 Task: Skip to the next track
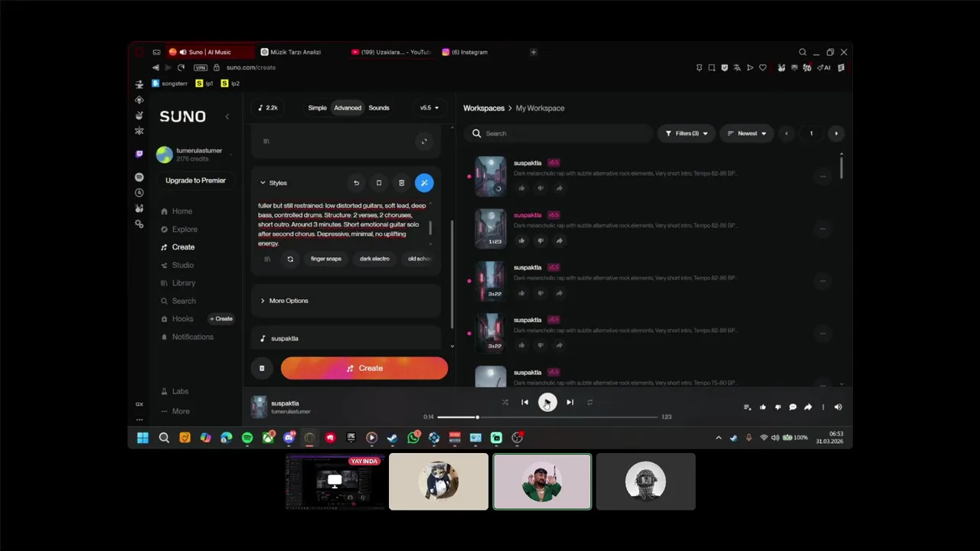570,402
